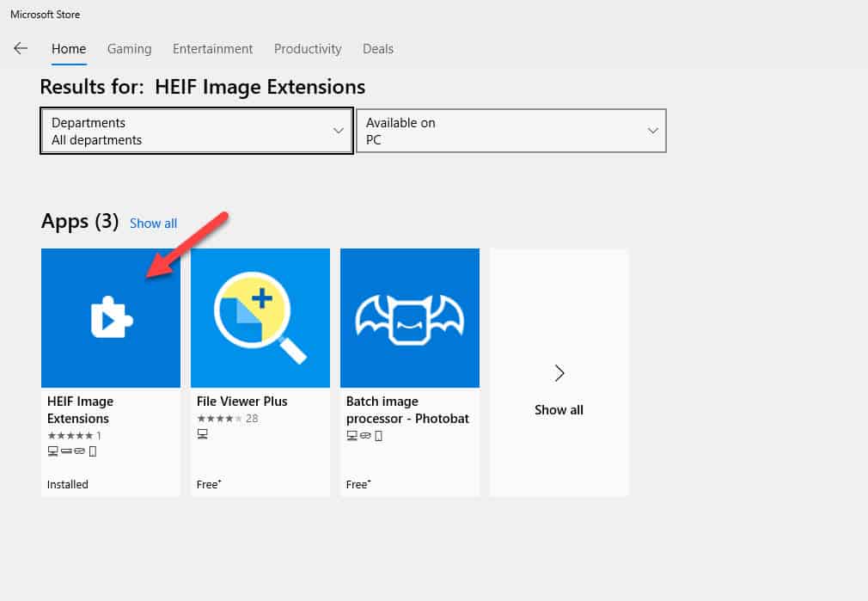Click the 28 reviews count
868x601 pixels.
click(252, 418)
